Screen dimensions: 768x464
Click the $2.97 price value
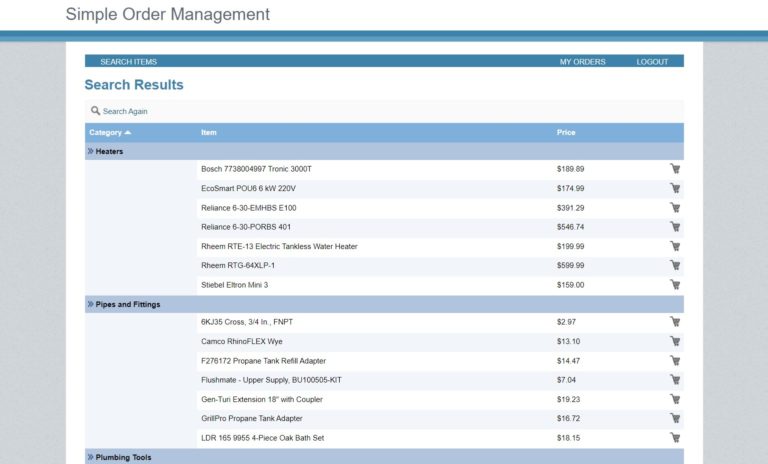point(566,322)
